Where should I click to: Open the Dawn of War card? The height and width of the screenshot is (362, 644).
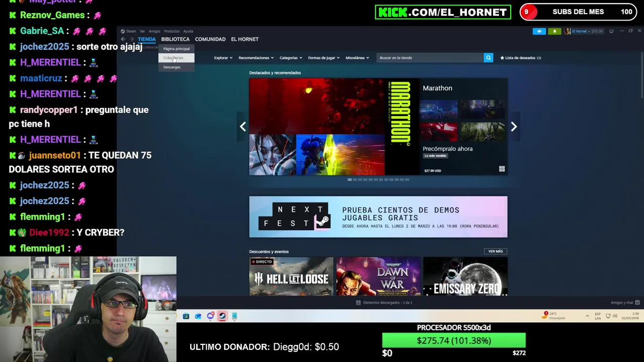click(378, 277)
